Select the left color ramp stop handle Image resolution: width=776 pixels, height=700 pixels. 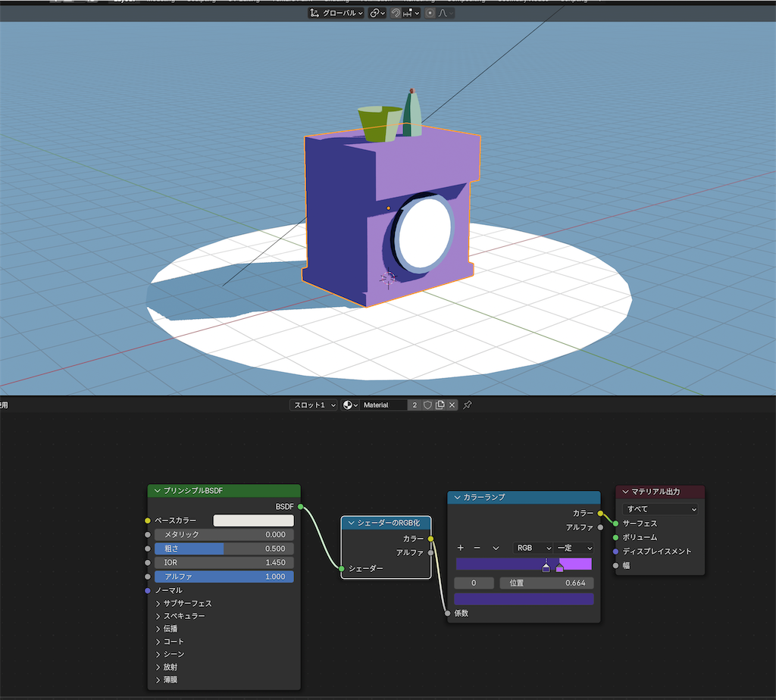tap(546, 567)
